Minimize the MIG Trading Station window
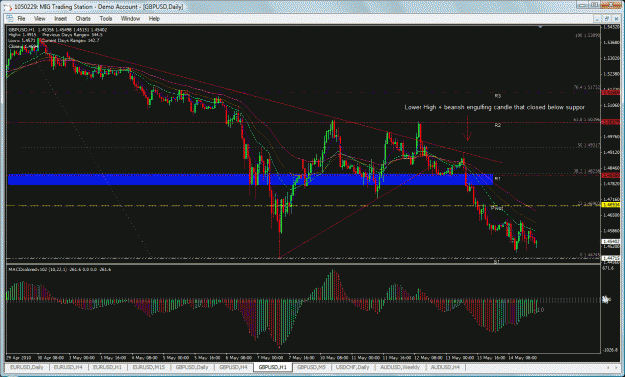This screenshot has width=625, height=377. tap(583, 5)
